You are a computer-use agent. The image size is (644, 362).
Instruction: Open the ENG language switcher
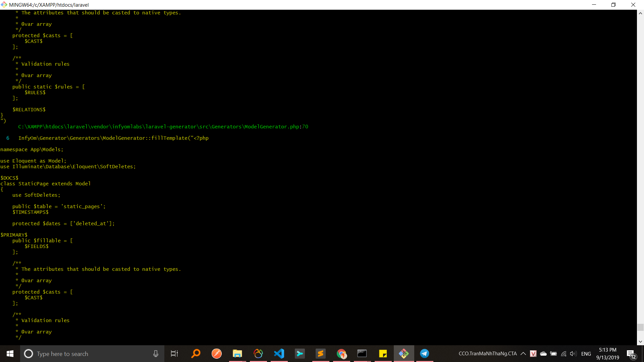click(586, 353)
